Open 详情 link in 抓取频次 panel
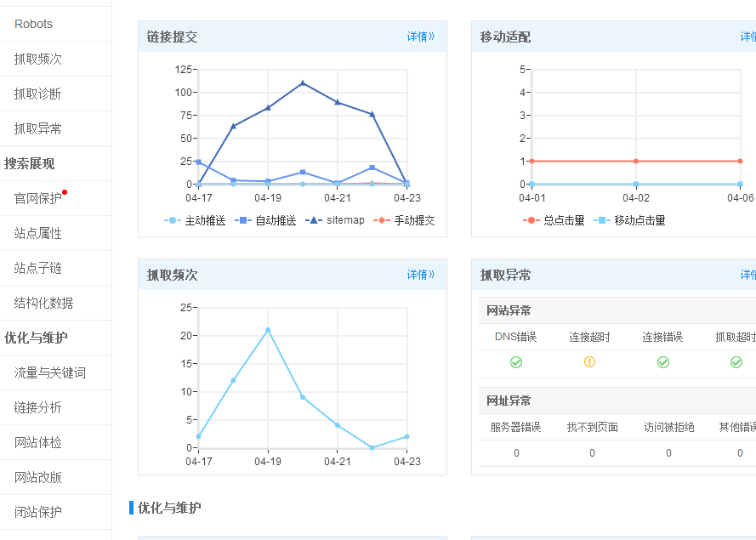Image resolution: width=756 pixels, height=540 pixels. pos(420,275)
